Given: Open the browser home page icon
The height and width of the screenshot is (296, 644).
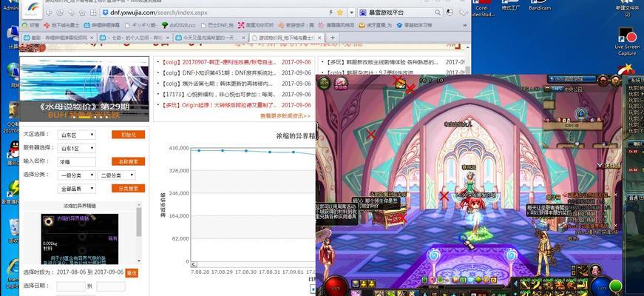Looking at the screenshot, I should click(x=81, y=13).
